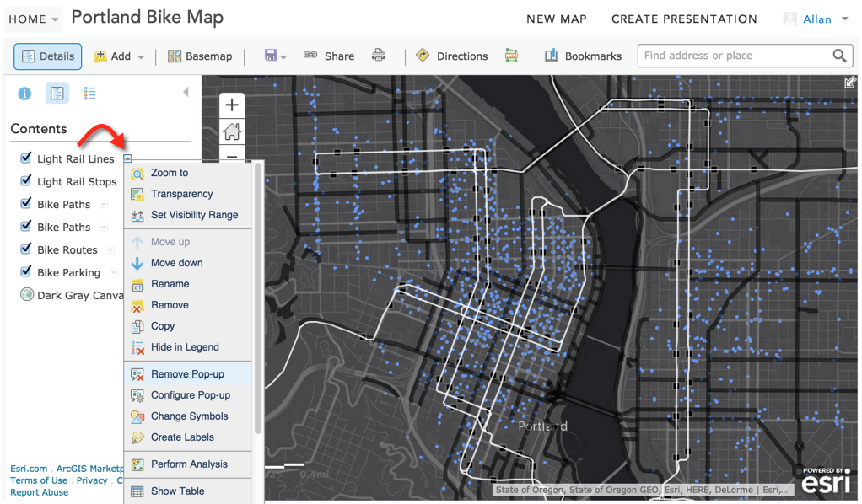This screenshot has width=862, height=504.
Task: Open first Bike Paths layer options arrow
Action: coord(104,204)
